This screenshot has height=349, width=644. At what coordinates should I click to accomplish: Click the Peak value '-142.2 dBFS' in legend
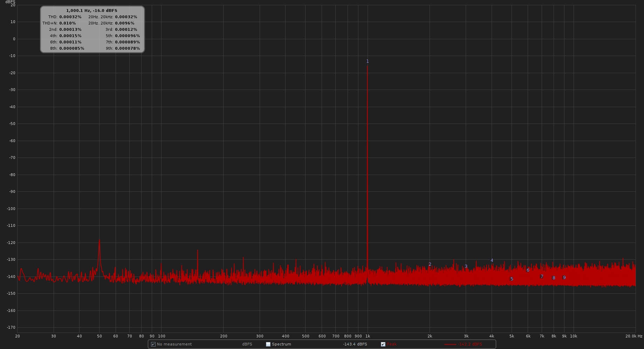[x=470, y=344]
